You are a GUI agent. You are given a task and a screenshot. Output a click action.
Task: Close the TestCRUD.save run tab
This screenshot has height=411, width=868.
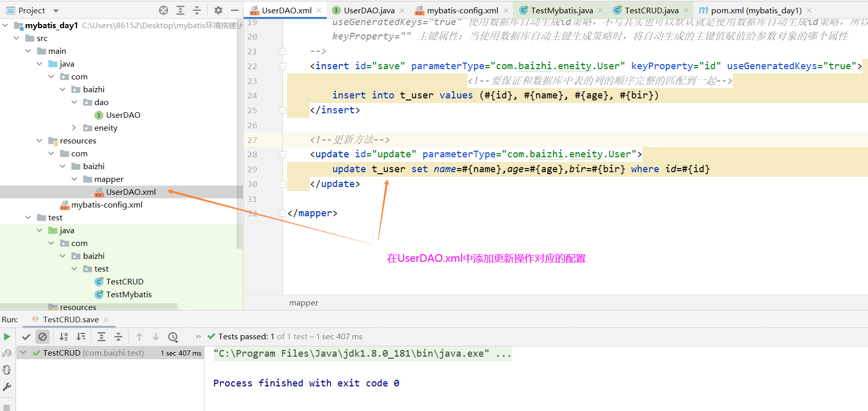[106, 320]
